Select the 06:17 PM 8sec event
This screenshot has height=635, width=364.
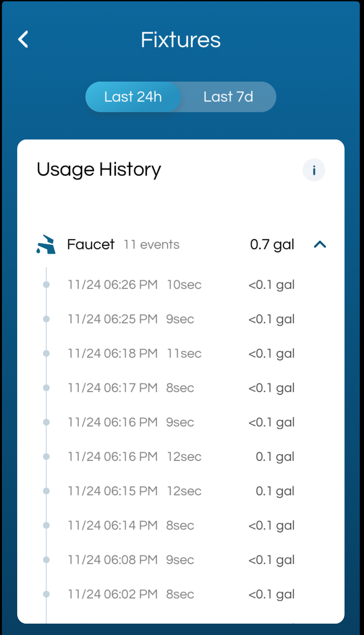(181, 388)
